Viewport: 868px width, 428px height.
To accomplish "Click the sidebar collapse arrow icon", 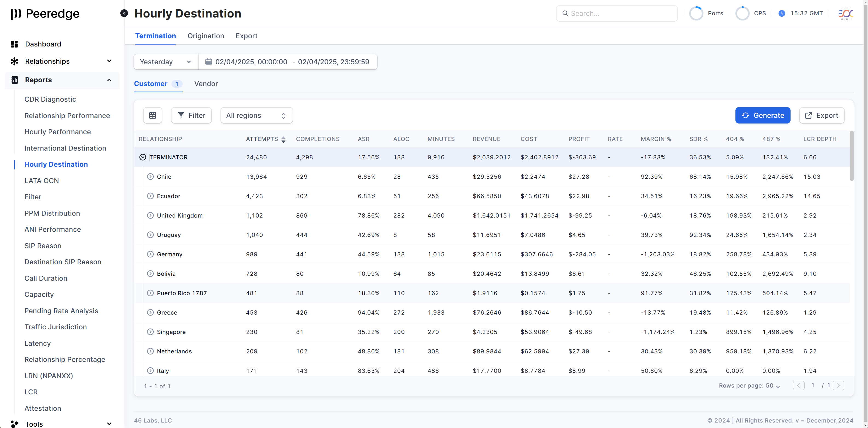I will point(124,13).
